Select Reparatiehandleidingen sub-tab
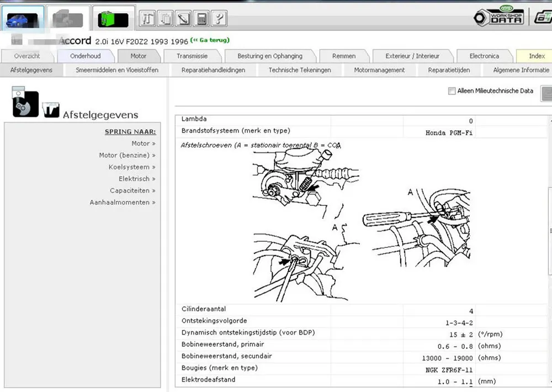The width and height of the screenshot is (552, 392). point(213,70)
